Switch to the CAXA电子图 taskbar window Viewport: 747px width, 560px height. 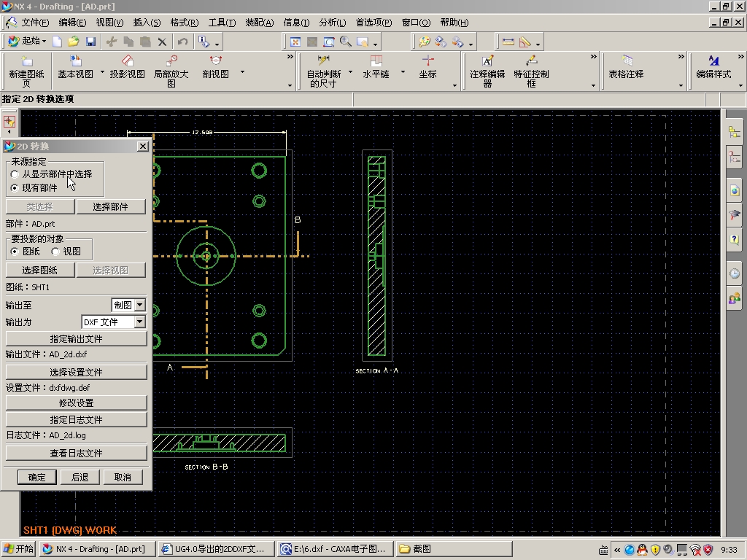click(334, 549)
